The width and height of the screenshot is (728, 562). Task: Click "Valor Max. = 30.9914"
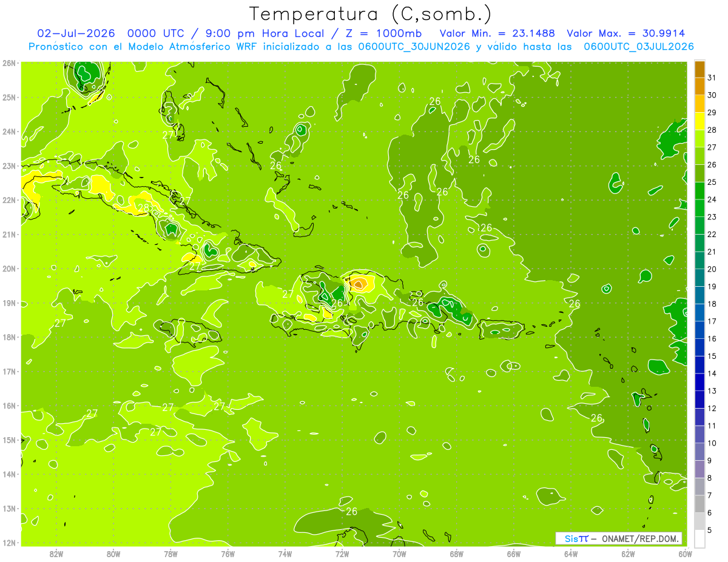tap(625, 33)
